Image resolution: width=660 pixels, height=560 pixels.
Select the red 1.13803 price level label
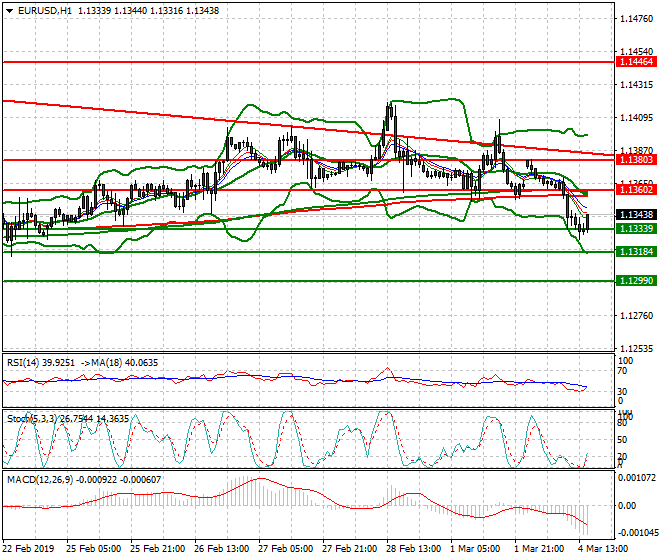[x=636, y=160]
